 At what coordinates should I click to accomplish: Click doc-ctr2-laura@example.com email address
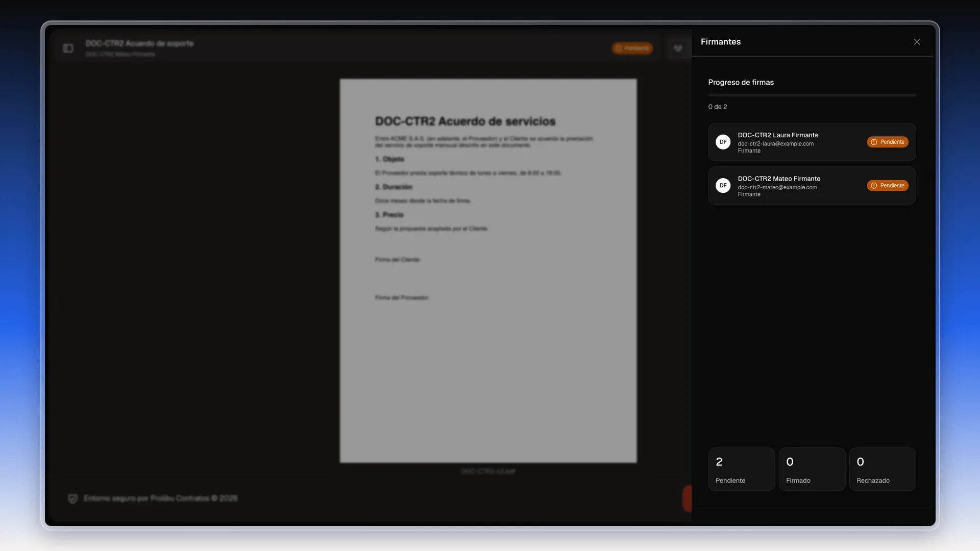(x=775, y=144)
